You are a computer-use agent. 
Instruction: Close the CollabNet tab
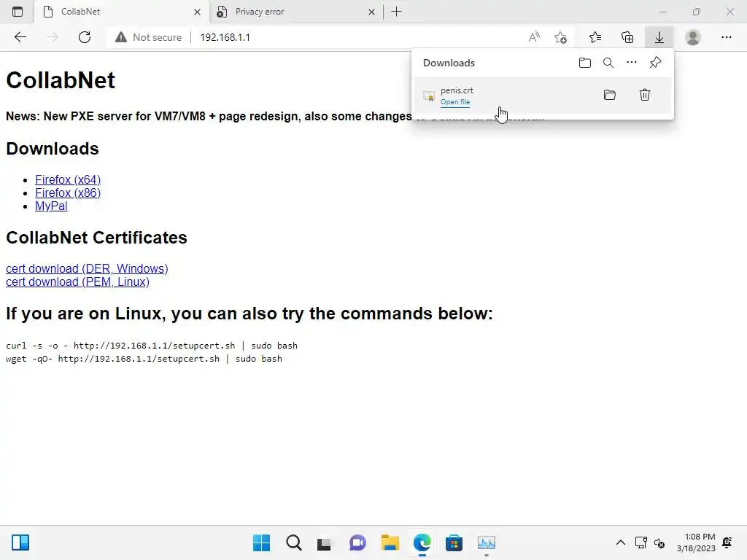[197, 12]
